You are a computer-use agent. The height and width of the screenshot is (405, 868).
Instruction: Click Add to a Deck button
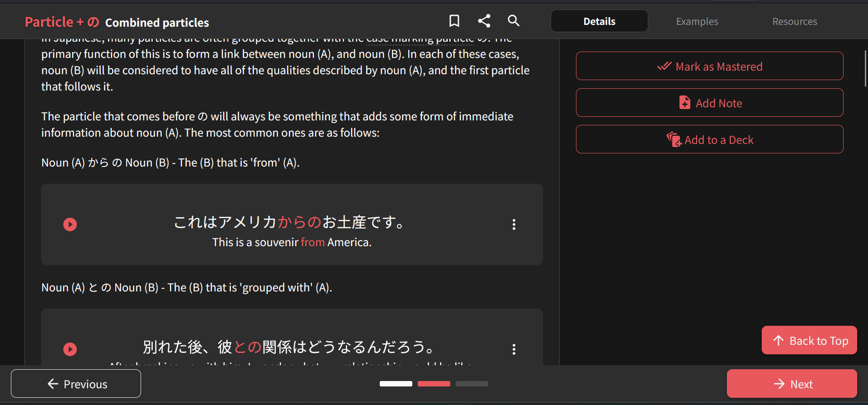(x=709, y=140)
